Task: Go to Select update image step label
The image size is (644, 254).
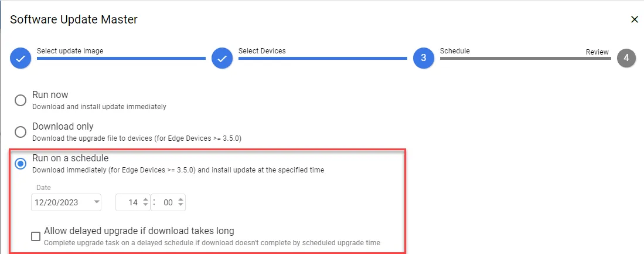Action: 70,51
